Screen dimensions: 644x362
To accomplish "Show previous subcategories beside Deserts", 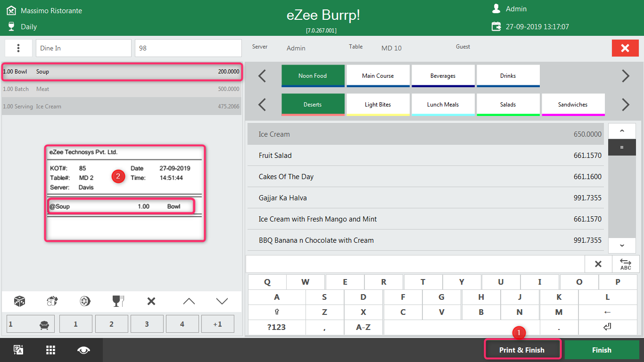I will 262,105.
